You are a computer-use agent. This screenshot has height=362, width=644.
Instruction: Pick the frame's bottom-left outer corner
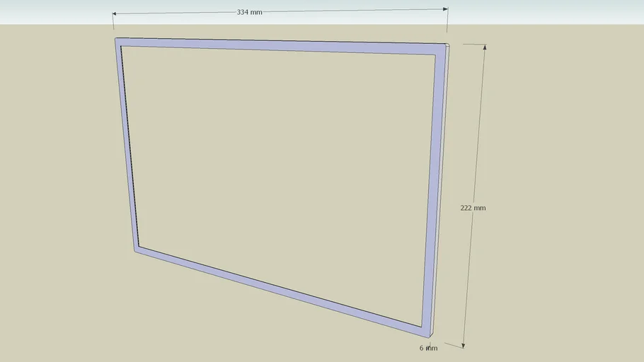tap(134, 251)
